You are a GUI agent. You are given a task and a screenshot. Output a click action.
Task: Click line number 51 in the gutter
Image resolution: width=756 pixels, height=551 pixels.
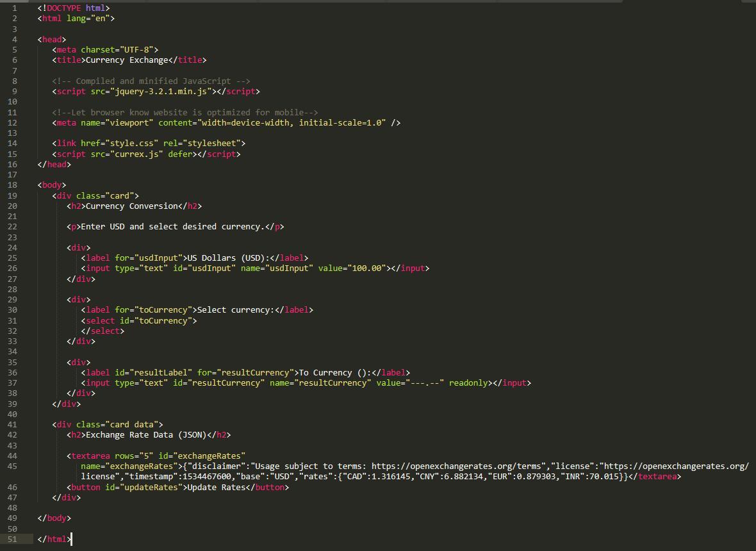tap(12, 539)
